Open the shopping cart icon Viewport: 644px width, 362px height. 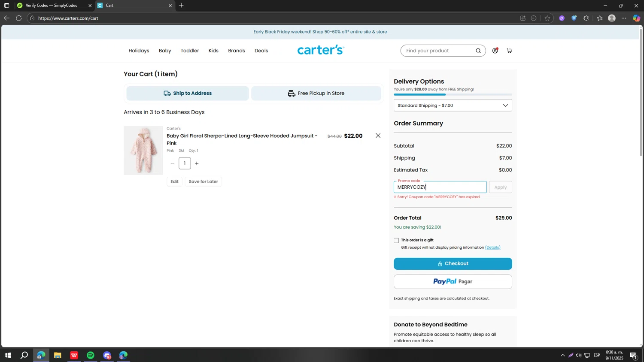click(x=510, y=51)
